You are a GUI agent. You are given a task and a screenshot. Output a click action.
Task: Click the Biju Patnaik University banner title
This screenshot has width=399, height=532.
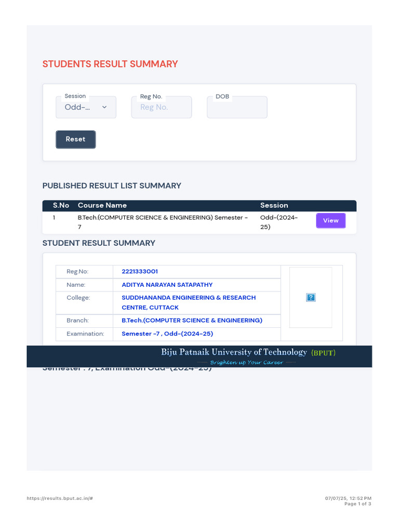234,352
